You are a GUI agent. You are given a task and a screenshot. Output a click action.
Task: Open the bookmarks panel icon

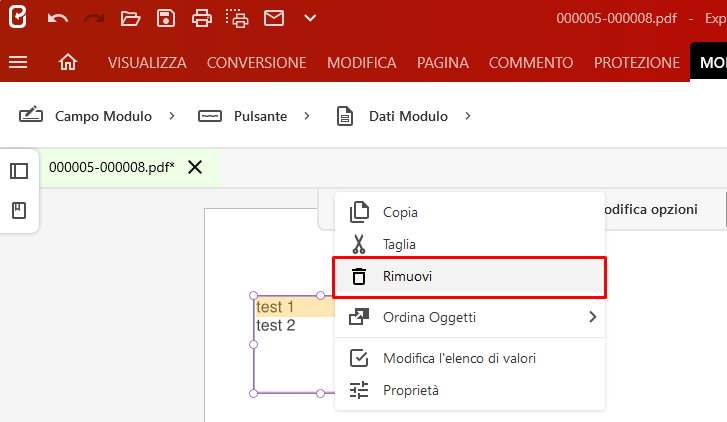coord(19,211)
